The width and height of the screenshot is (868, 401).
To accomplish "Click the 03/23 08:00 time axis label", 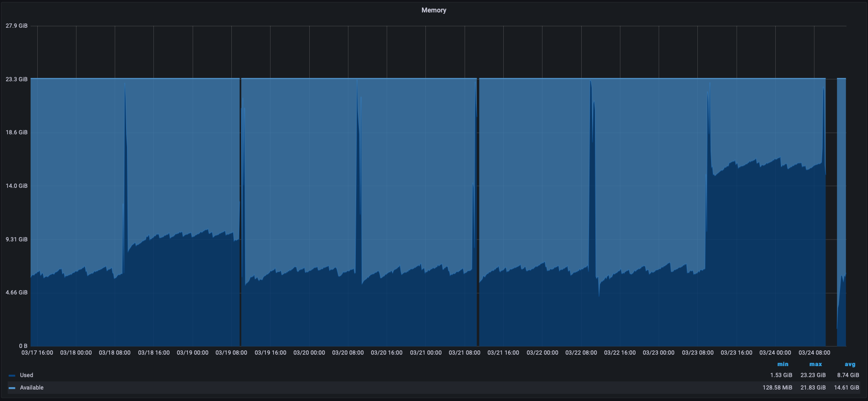I will tap(698, 353).
